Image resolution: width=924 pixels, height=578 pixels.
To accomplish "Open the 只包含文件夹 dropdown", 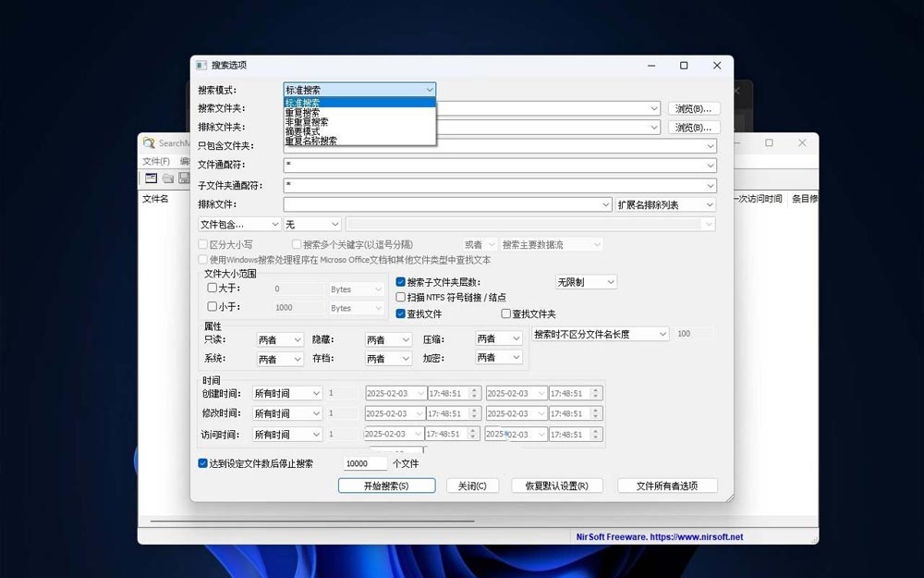I will point(711,146).
